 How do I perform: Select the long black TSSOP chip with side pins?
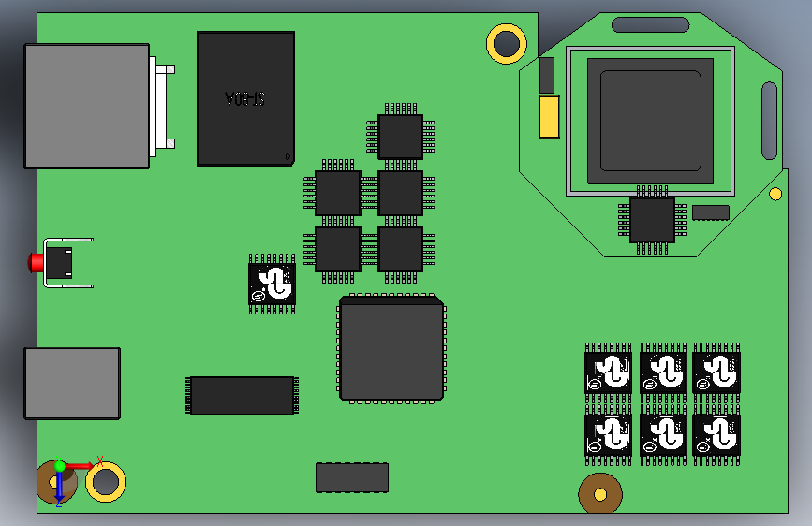242,396
